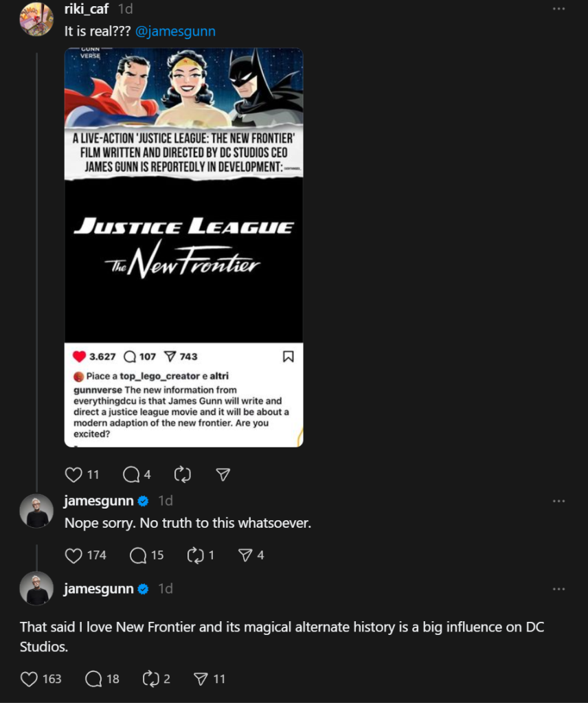Repost the "Nope sorry" reply

(196, 555)
